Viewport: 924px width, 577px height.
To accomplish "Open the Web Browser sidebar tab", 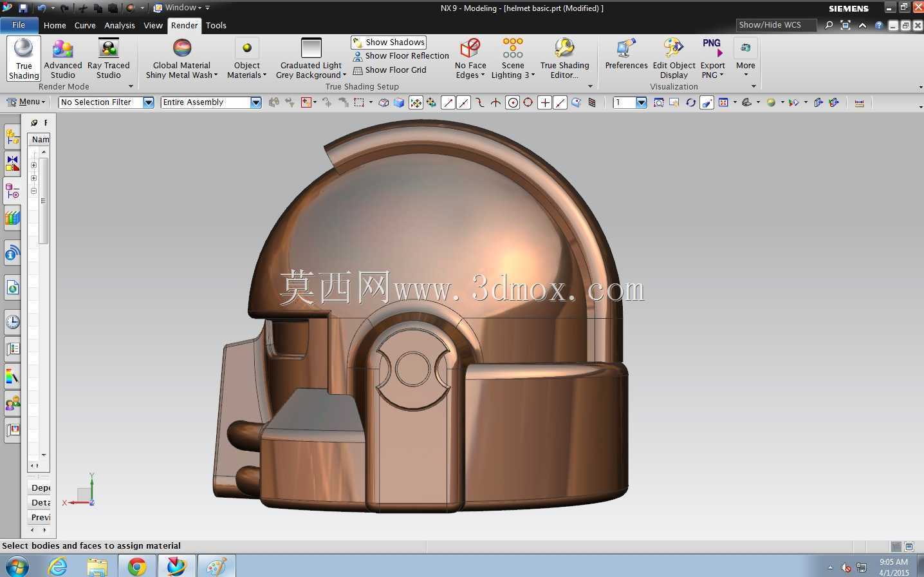I will [x=12, y=287].
